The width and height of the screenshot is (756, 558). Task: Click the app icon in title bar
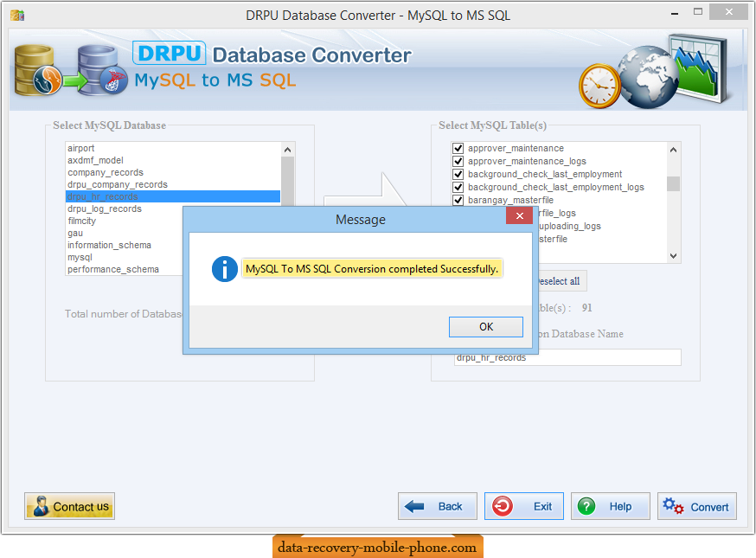pos(16,15)
